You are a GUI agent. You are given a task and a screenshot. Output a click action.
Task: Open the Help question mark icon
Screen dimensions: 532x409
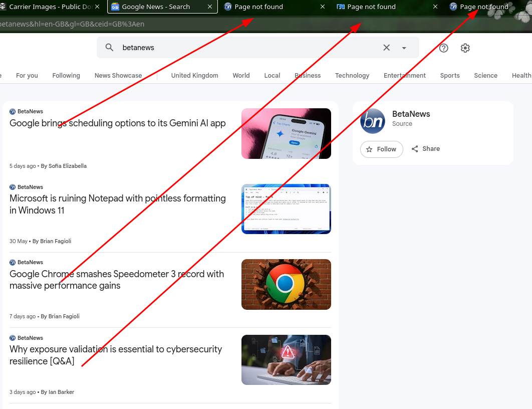[x=444, y=48]
